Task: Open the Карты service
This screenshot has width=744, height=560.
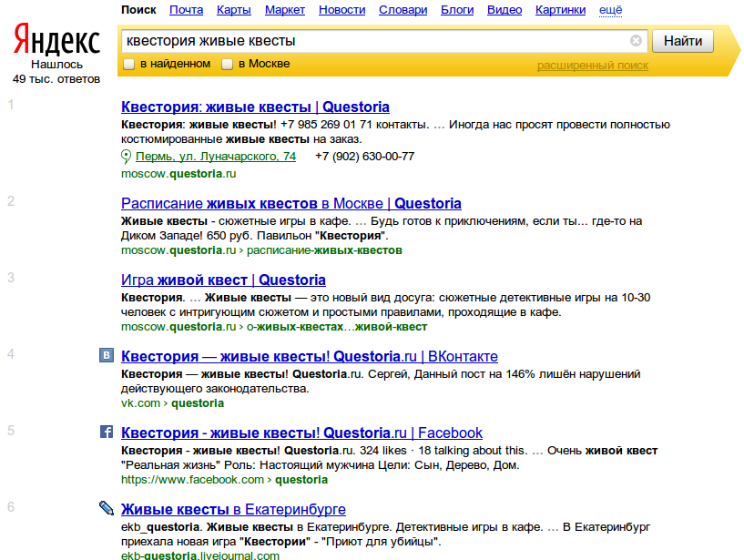Action: pyautogui.click(x=233, y=10)
